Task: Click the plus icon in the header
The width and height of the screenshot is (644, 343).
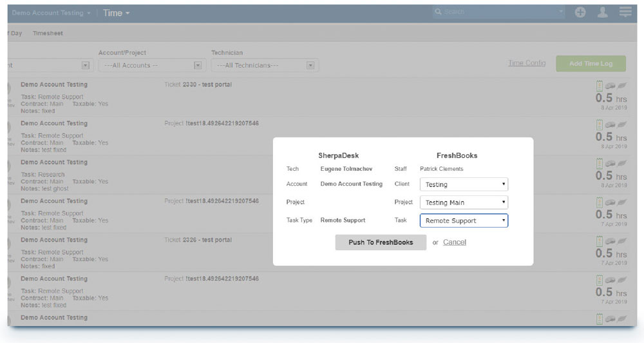Action: (580, 12)
